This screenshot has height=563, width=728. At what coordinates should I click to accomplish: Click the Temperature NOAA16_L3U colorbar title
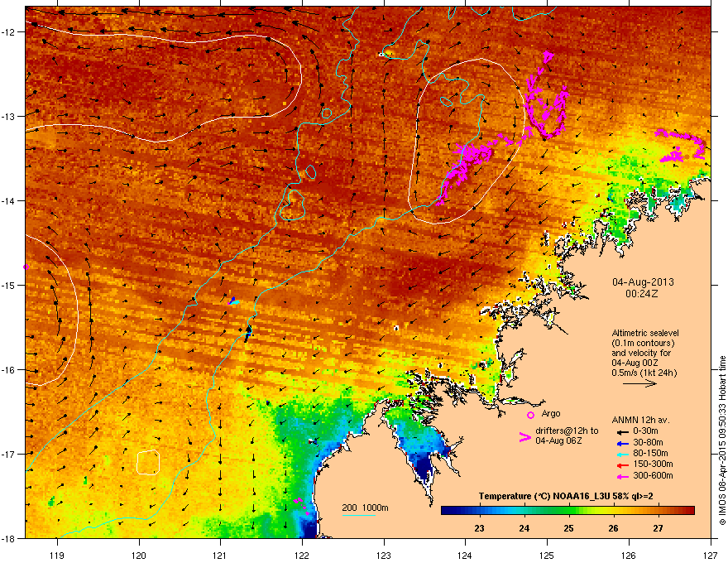pyautogui.click(x=566, y=497)
